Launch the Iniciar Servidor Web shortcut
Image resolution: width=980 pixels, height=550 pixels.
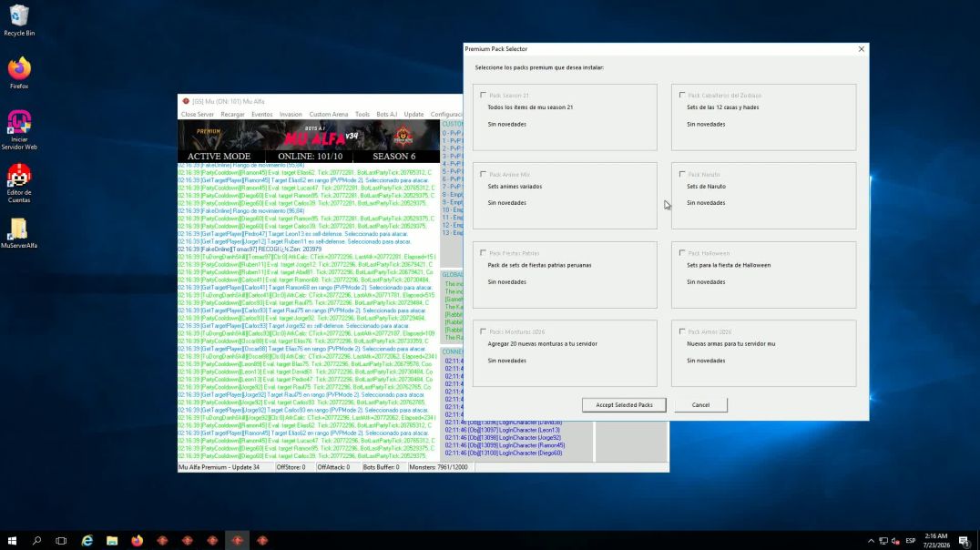pos(19,130)
